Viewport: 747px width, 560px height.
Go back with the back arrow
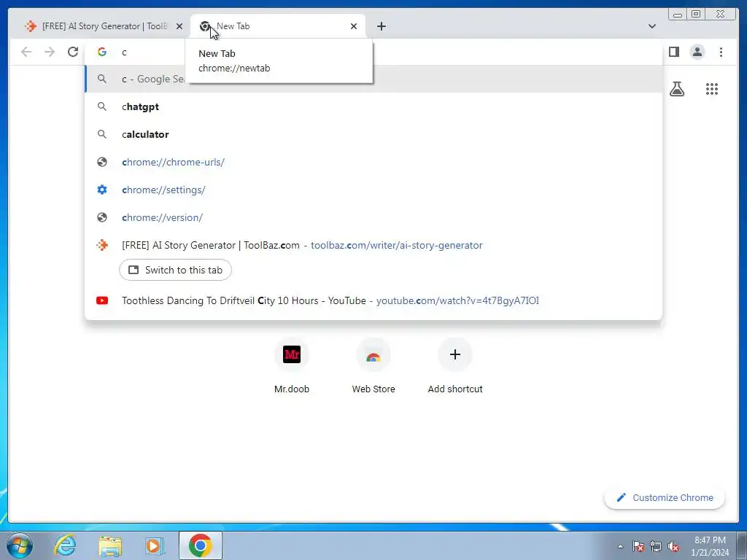tap(26, 52)
